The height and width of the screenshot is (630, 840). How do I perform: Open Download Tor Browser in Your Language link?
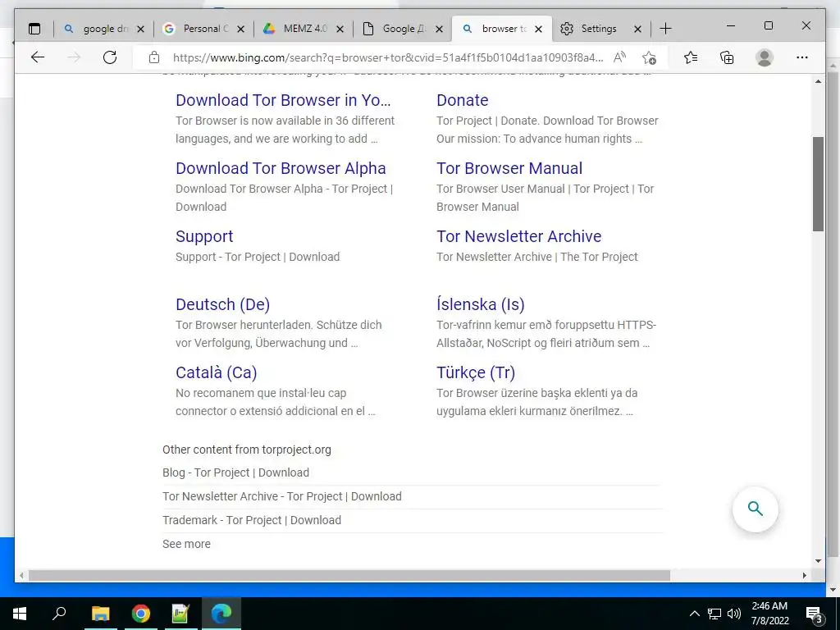283,100
